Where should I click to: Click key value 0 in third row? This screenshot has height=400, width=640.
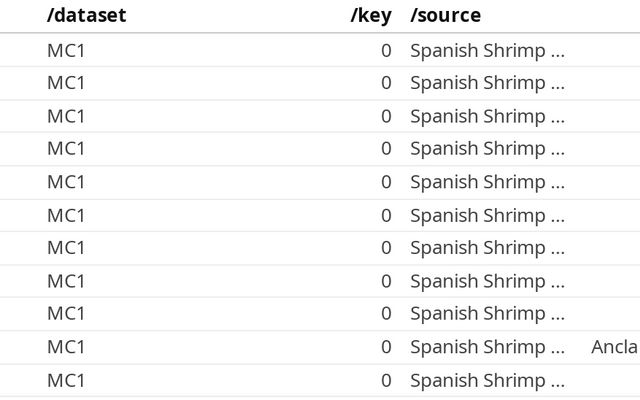click(x=386, y=116)
